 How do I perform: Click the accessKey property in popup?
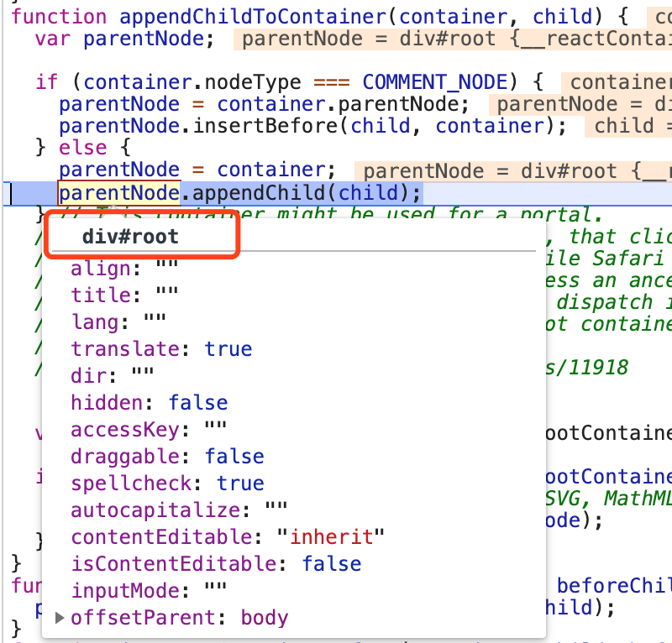pos(149,430)
